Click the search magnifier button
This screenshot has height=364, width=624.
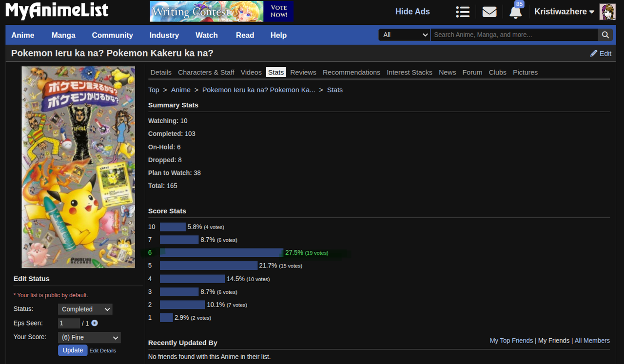point(605,35)
